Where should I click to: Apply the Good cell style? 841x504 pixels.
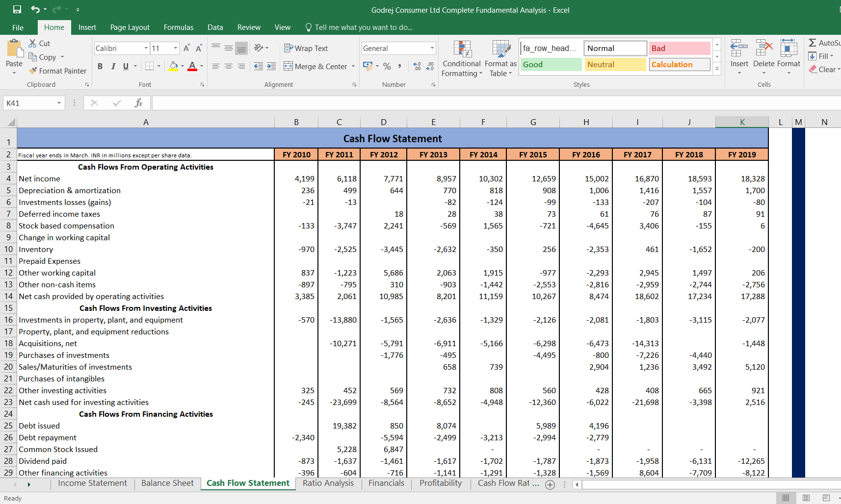(551, 64)
